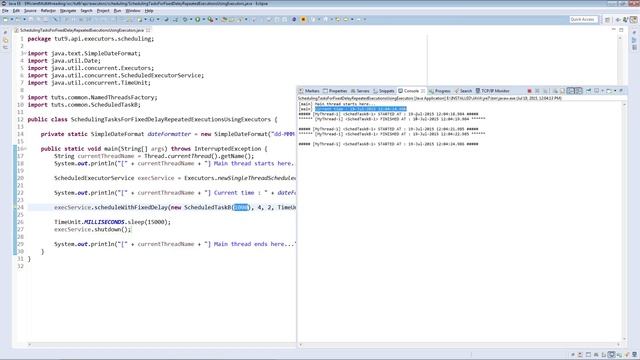Open the Run button dropdown arrow
Image resolution: width=640 pixels, height=360 pixels.
pyautogui.click(x=203, y=19)
